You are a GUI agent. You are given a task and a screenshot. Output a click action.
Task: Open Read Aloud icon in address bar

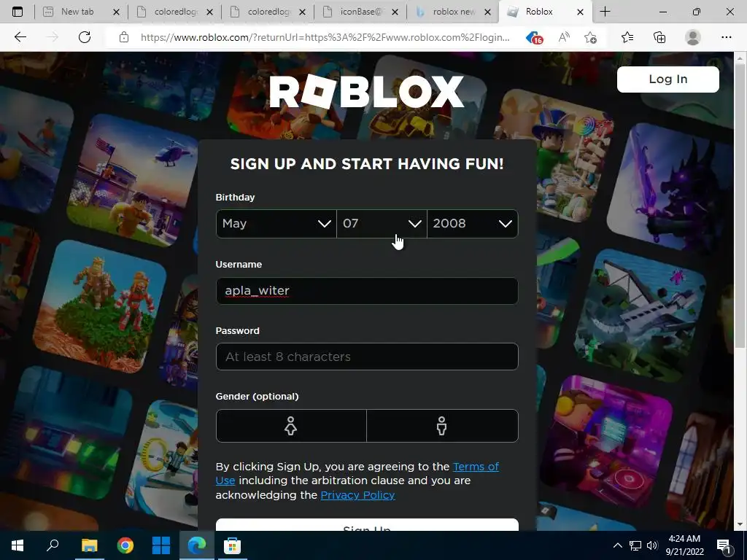pos(564,37)
